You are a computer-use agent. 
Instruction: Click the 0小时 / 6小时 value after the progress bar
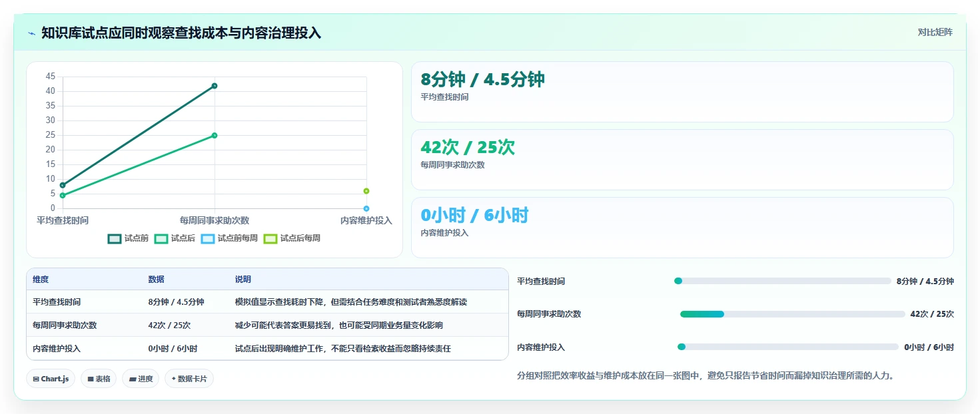(929, 347)
